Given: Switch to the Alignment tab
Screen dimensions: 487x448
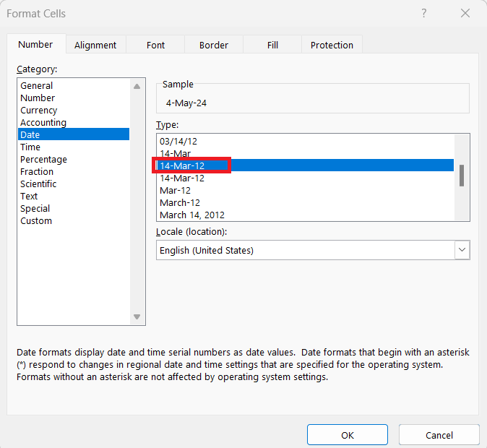Looking at the screenshot, I should click(95, 45).
